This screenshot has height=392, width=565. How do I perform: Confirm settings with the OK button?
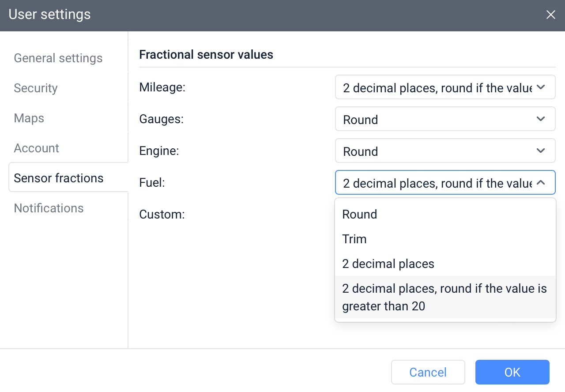coord(512,372)
